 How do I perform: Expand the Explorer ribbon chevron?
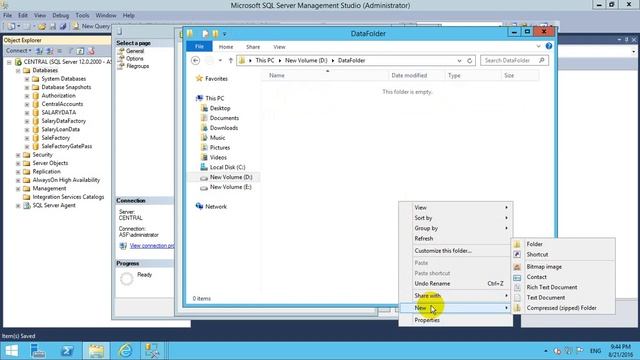538,46
